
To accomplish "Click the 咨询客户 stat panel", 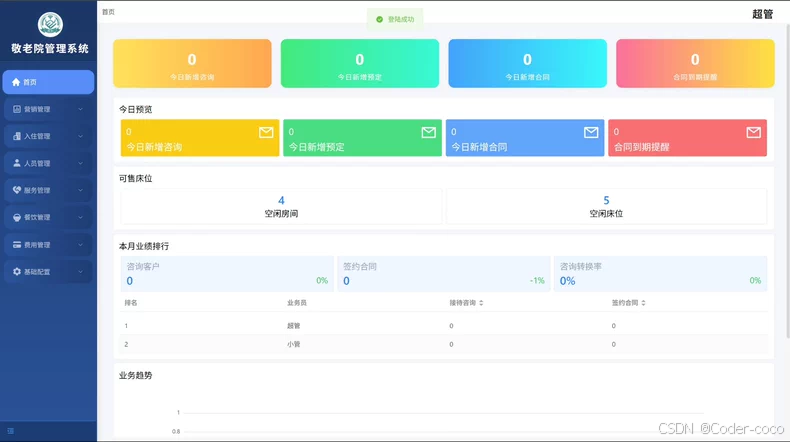I will click(x=227, y=274).
